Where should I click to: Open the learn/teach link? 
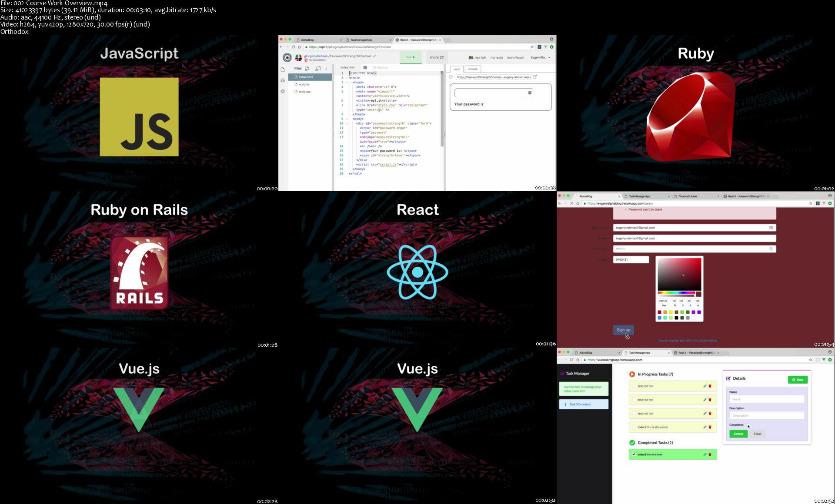(515, 57)
